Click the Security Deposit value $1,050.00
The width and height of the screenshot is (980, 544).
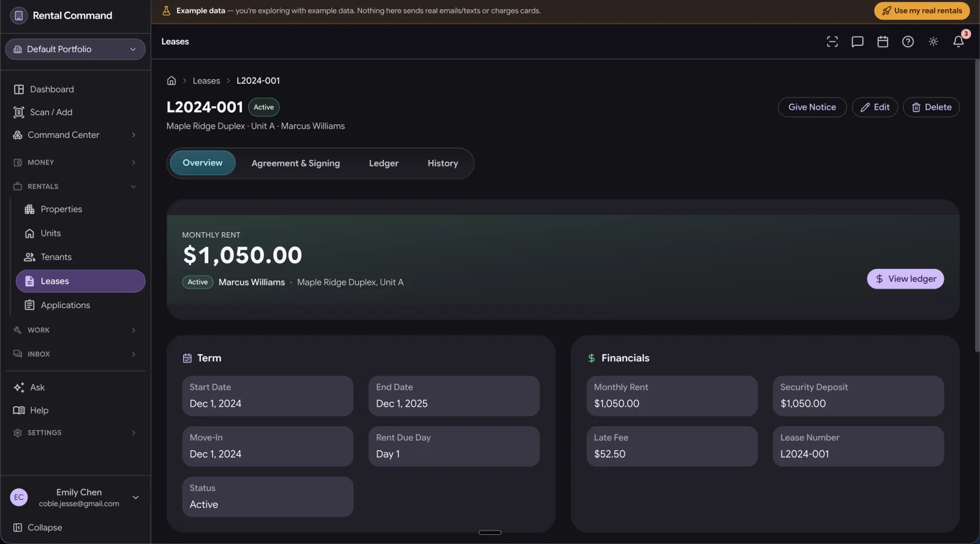click(803, 404)
